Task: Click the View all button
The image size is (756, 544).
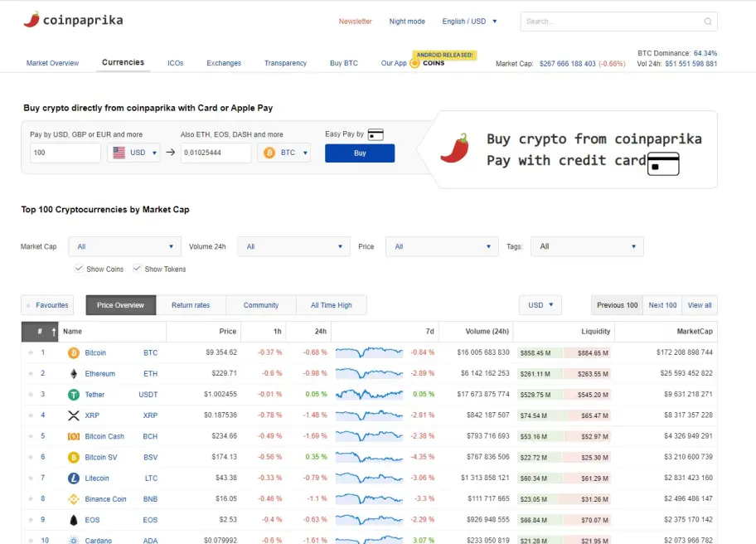Action: coord(700,305)
